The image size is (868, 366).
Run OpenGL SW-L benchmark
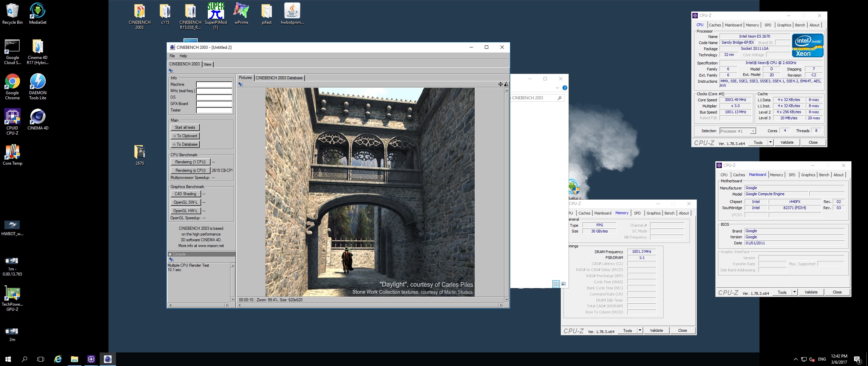(x=185, y=202)
